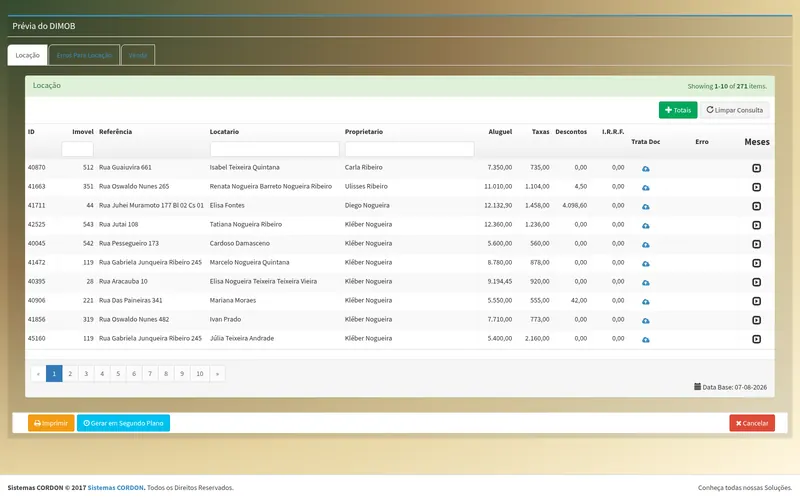800x500 pixels.
Task: Click cloud upload icon for Isabel Teixeira Quintana
Action: (x=645, y=168)
